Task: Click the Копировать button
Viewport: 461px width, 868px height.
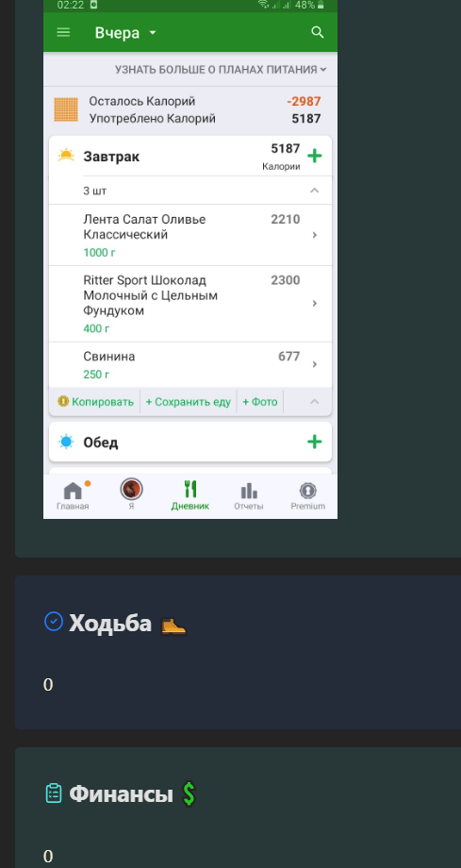Action: pos(96,402)
